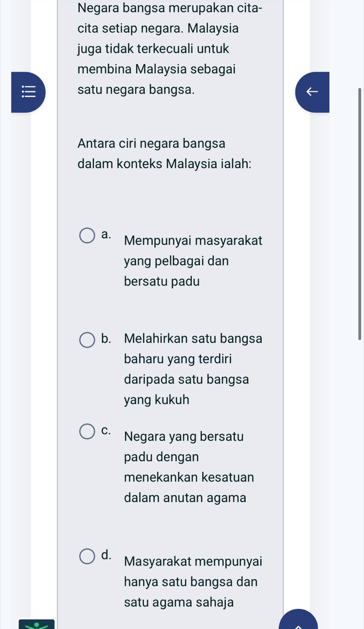Select radio button for option b
Viewport: 364px width, 629px height.
click(x=87, y=340)
